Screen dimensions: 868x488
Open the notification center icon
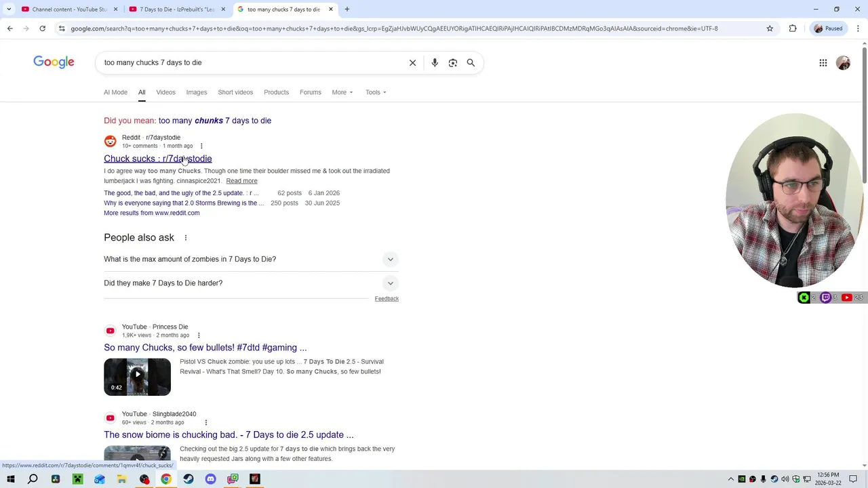pyautogui.click(x=853, y=479)
